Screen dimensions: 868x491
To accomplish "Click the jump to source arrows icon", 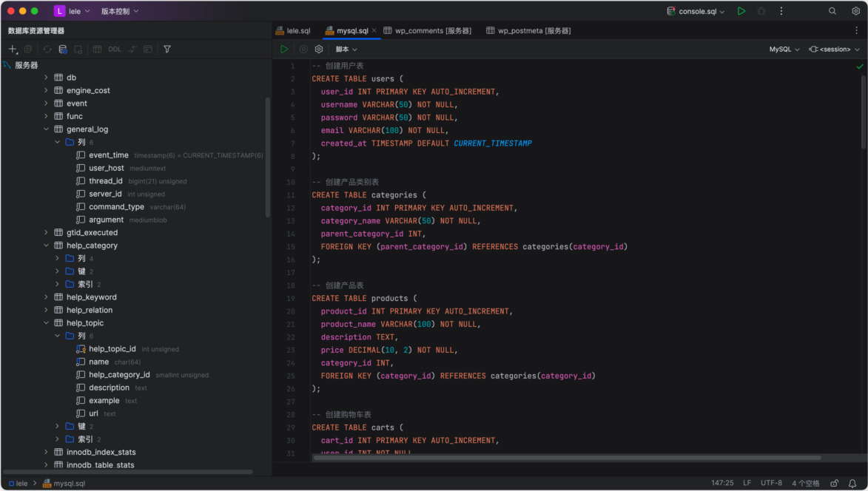I will [x=132, y=50].
